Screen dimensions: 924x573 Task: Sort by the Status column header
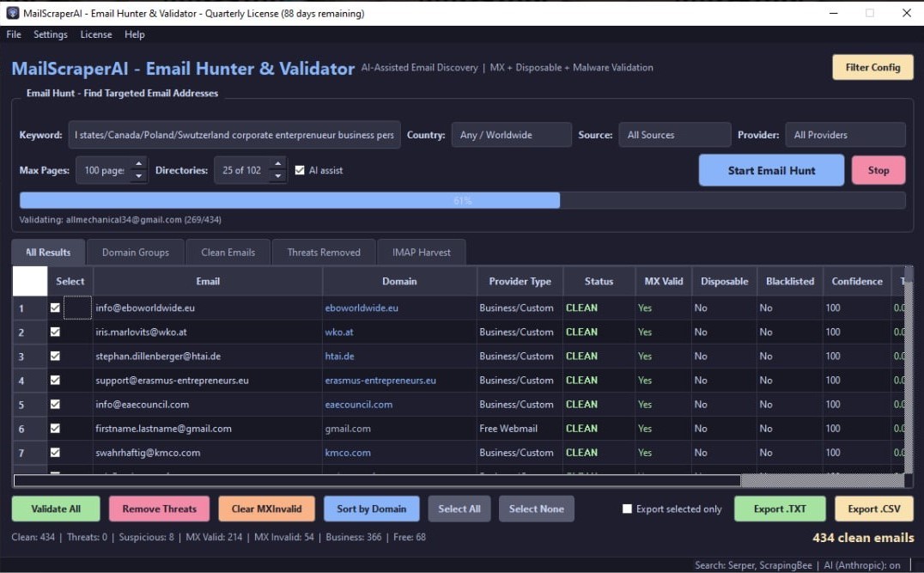tap(599, 281)
